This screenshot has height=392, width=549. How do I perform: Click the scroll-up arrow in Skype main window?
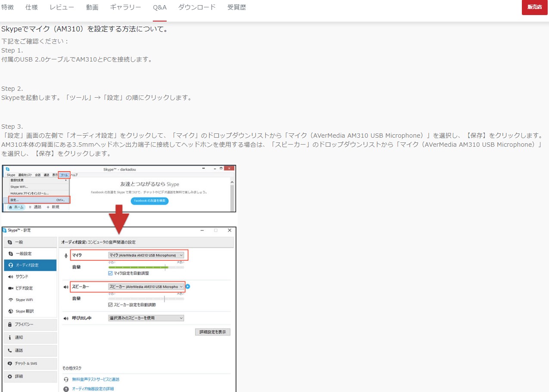[233, 182]
